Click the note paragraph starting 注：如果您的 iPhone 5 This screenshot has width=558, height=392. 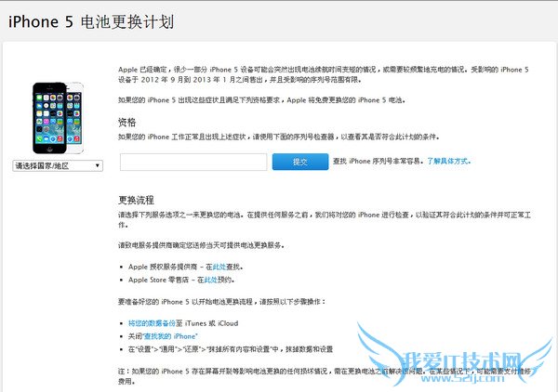(325, 376)
